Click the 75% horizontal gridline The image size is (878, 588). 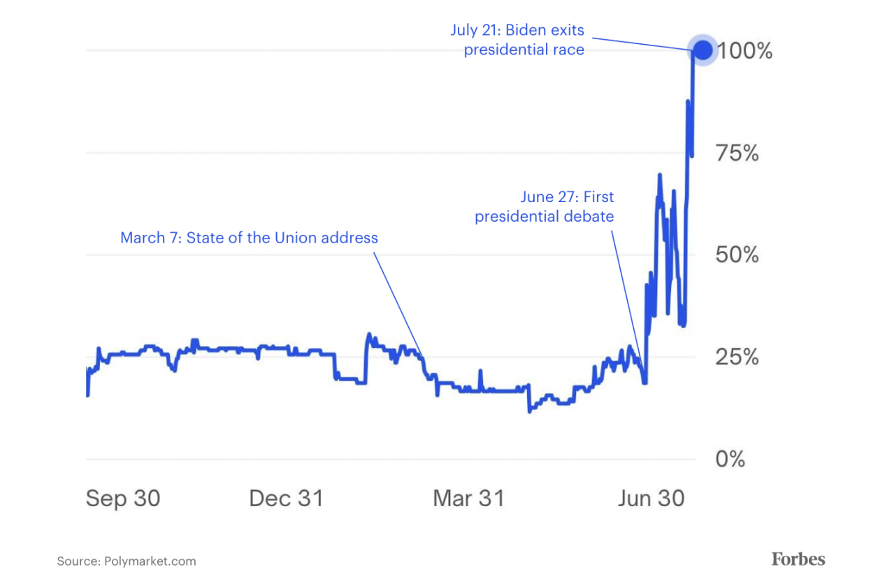(x=390, y=152)
